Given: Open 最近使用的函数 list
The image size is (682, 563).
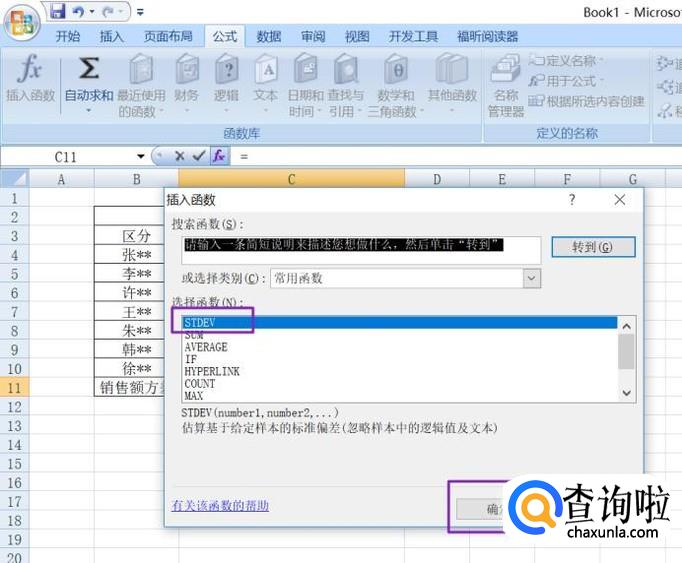Looking at the screenshot, I should coord(141,85).
